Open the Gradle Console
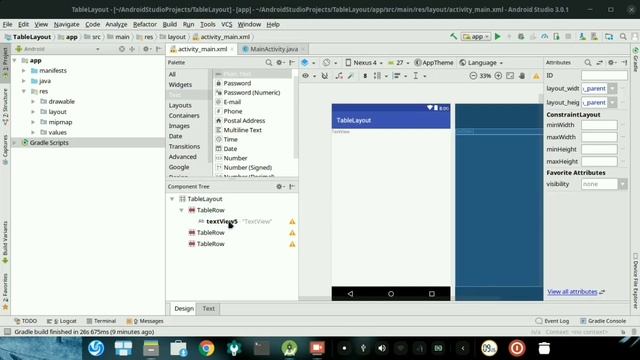This screenshot has width=640, height=360. pos(602,321)
